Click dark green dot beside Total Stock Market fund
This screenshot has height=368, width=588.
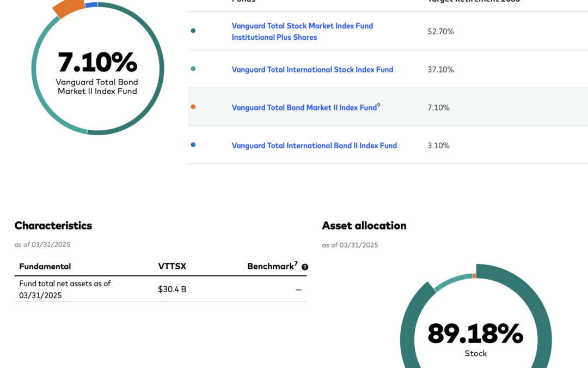(x=193, y=31)
